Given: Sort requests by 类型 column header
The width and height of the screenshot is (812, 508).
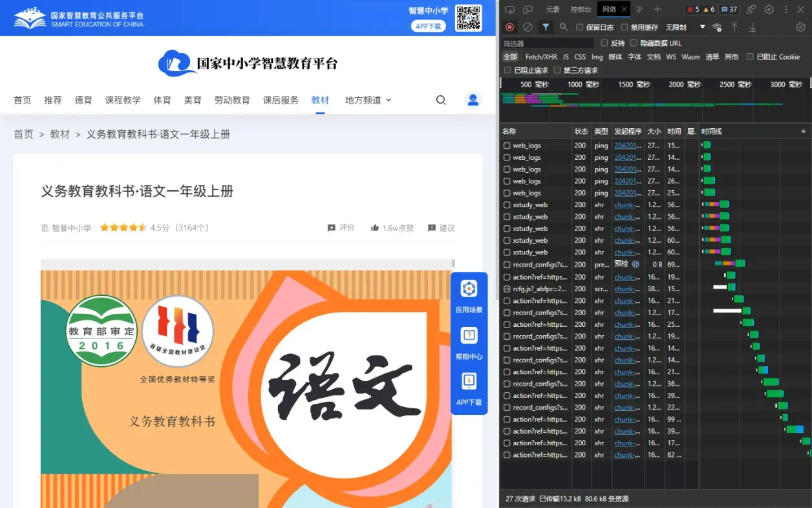Looking at the screenshot, I should [601, 131].
